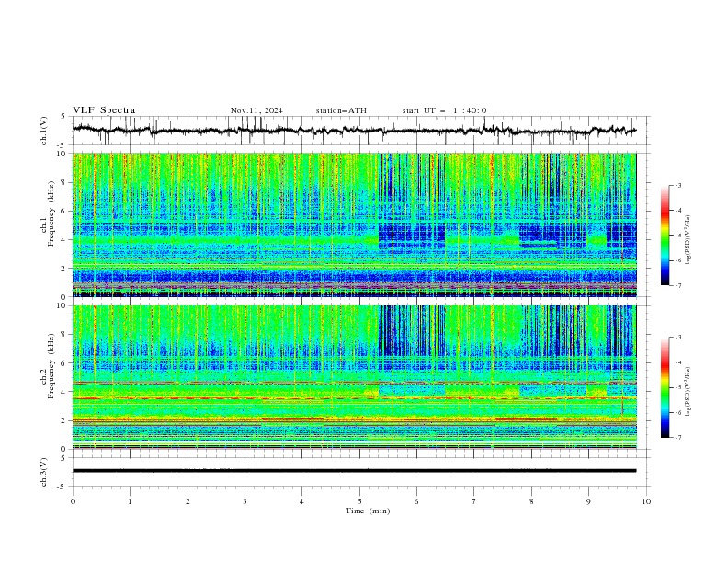Viewport: 728px width, 563px height.
Task: Click time axis tick label '5'
Action: [359, 501]
